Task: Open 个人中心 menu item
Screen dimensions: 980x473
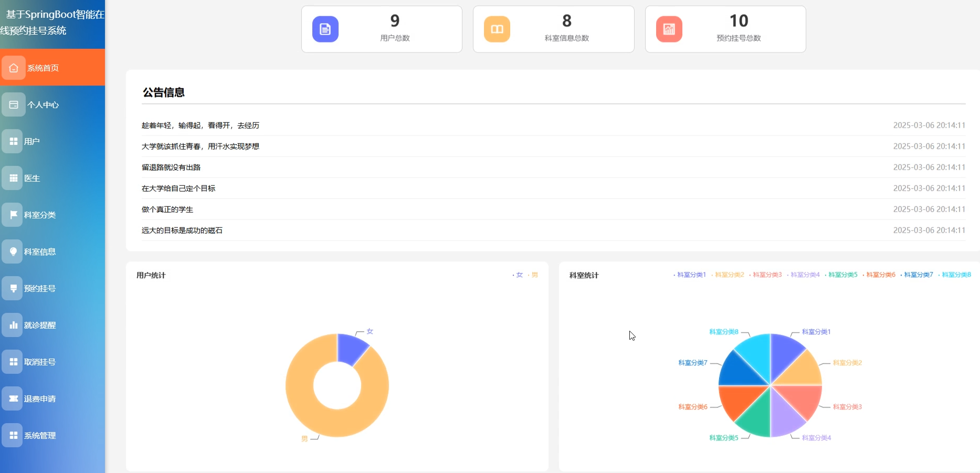Action: (x=52, y=104)
